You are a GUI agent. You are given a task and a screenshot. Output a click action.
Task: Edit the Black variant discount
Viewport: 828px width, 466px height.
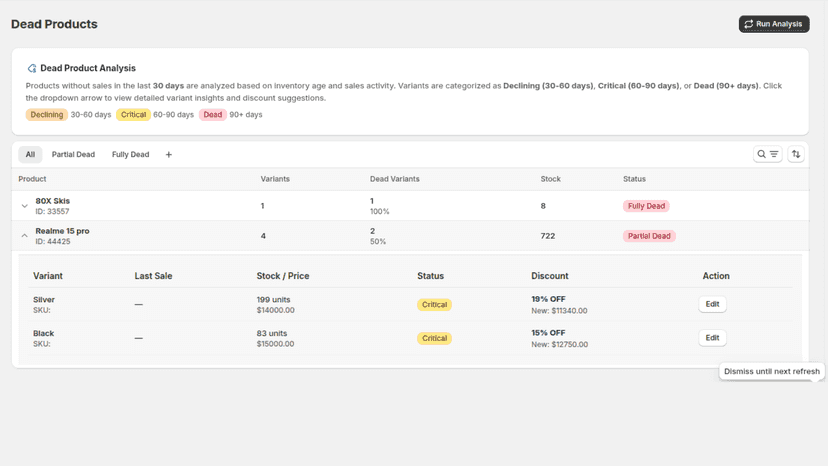pos(712,338)
